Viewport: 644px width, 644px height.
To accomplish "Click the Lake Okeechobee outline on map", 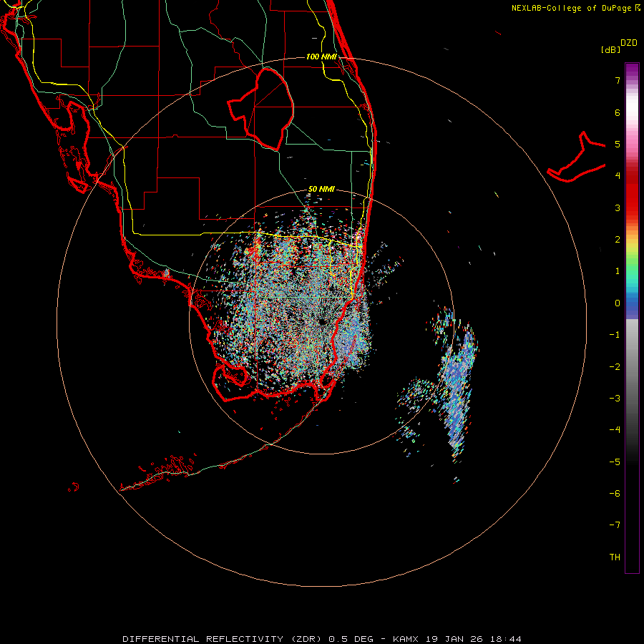I will click(261, 109).
